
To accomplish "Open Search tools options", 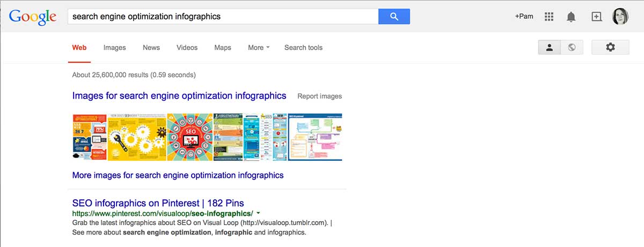I will (303, 48).
